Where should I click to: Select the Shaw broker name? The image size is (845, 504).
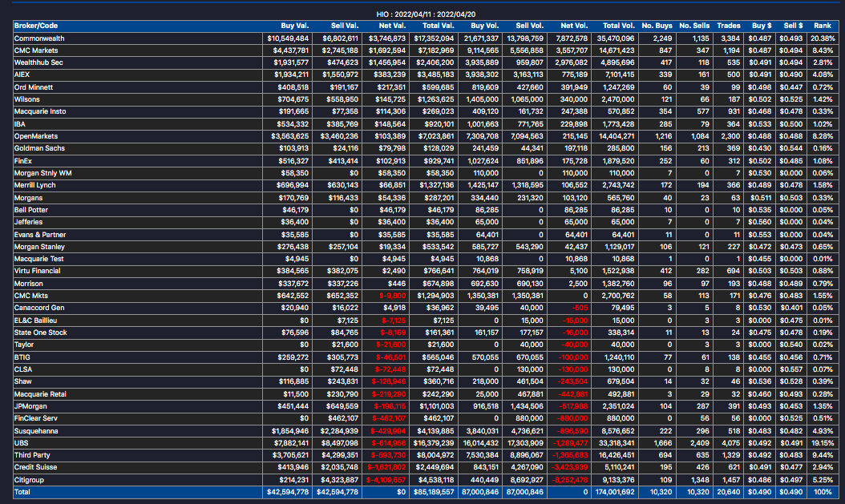click(x=22, y=381)
